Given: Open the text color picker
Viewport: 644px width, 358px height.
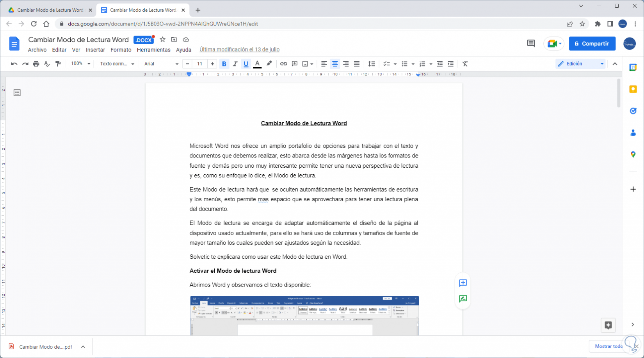Looking at the screenshot, I should 257,64.
